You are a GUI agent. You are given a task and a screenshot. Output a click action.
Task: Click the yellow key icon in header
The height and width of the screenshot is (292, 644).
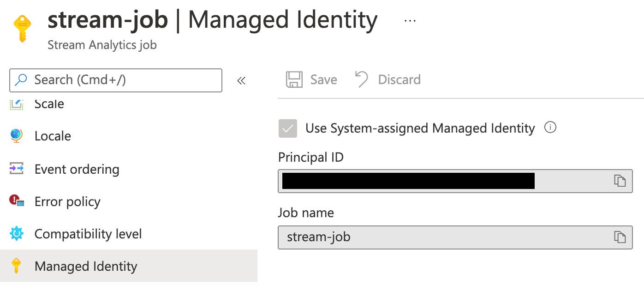pos(22,29)
